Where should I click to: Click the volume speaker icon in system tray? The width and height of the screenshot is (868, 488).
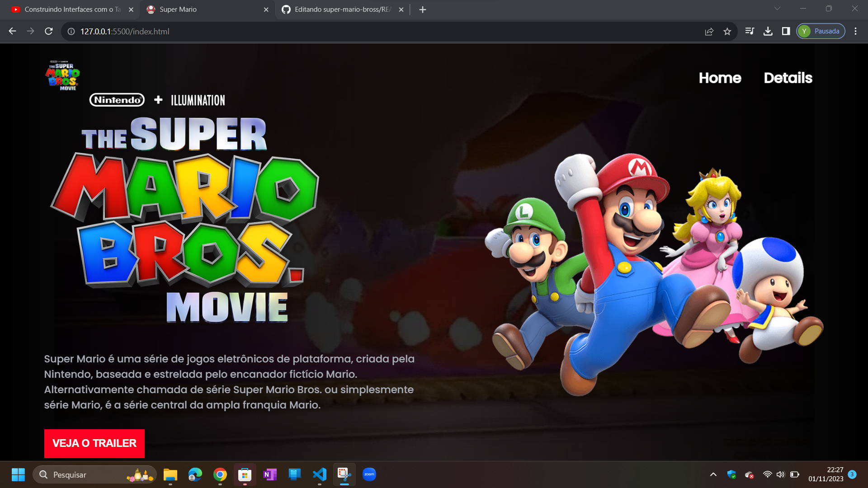781,475
